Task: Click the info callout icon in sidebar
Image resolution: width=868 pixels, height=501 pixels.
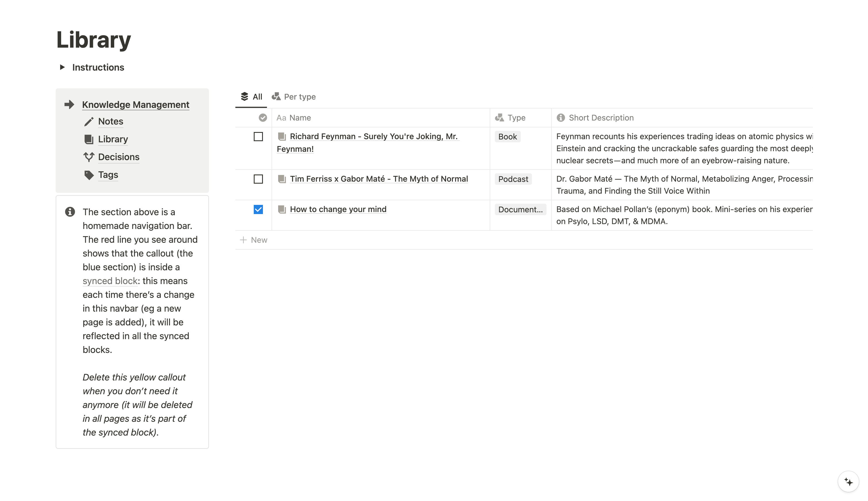Action: point(70,212)
